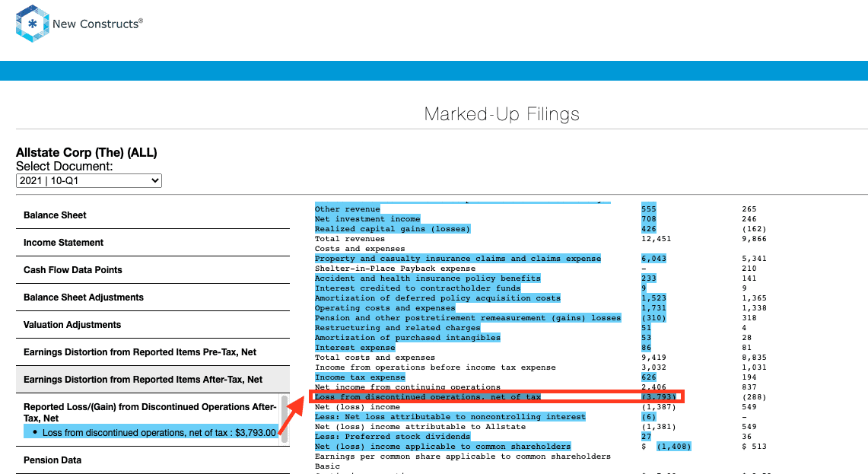Select Earnings Distortion from Reported Items After-Tax, Net

point(153,380)
